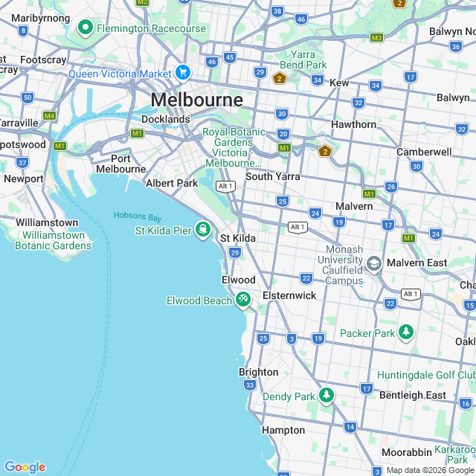Select the Malvern East label
The height and width of the screenshot is (476, 476).
(416, 263)
